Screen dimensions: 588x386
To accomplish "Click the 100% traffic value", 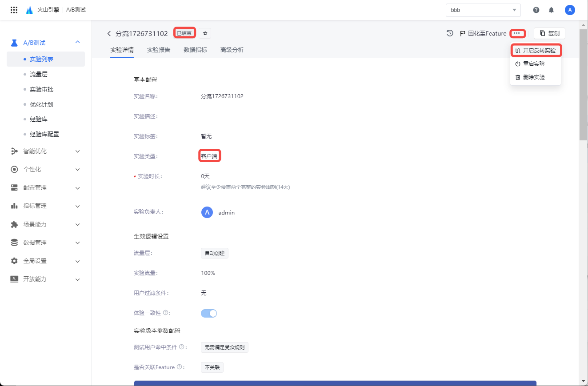I will click(208, 273).
